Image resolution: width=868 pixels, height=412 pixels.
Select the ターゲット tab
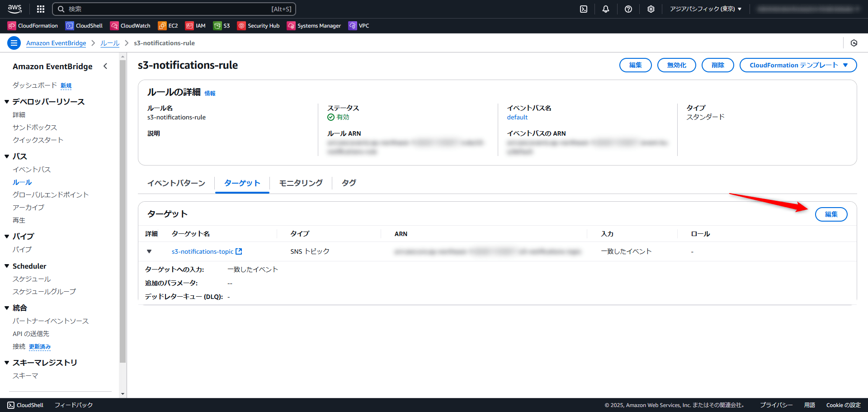[x=242, y=183]
